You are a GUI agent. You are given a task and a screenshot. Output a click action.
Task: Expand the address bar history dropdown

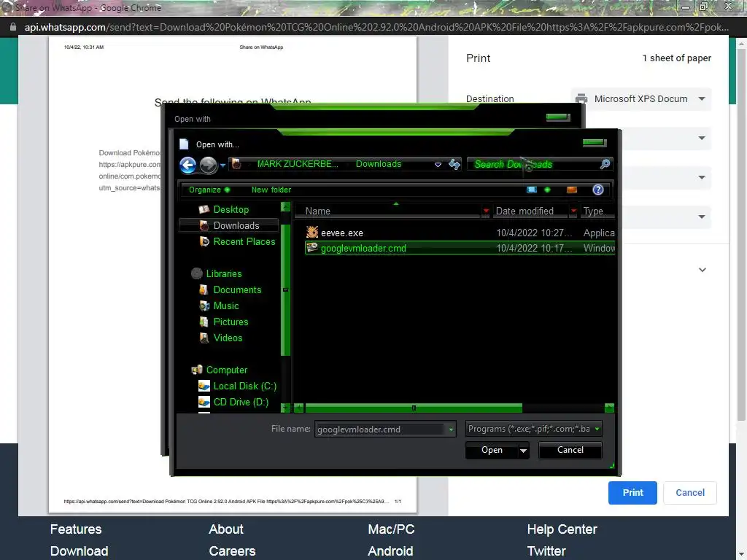click(438, 165)
